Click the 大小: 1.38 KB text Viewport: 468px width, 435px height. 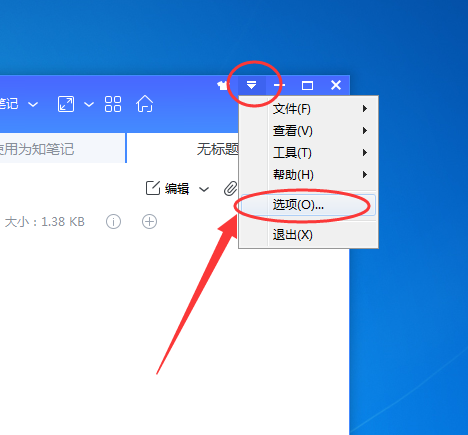point(45,222)
